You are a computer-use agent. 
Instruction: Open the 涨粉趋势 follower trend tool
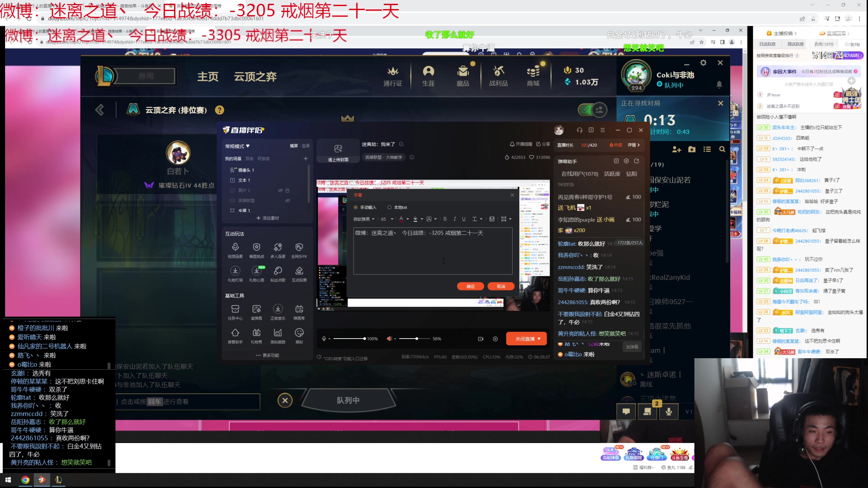click(278, 335)
